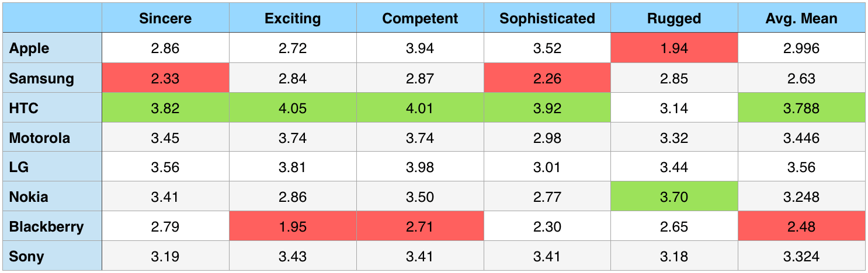
Task: Select the Nokia row label
Action: [29, 197]
